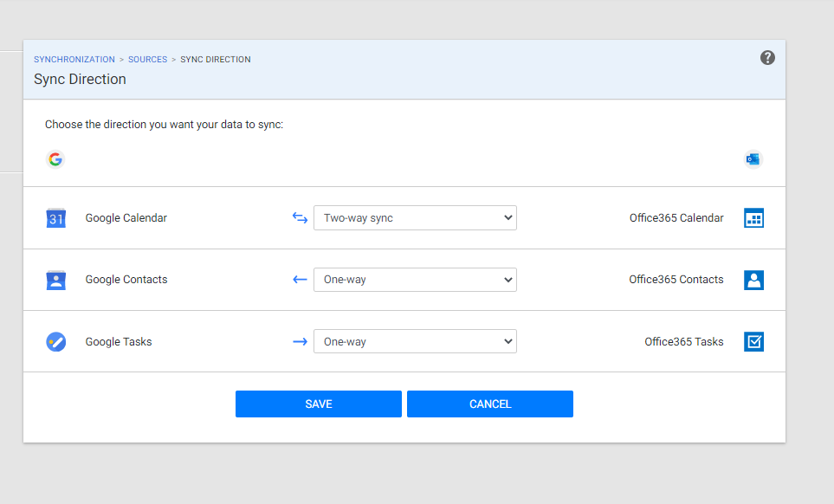Click the Google Contacts label
This screenshot has height=504, width=834.
coord(126,280)
